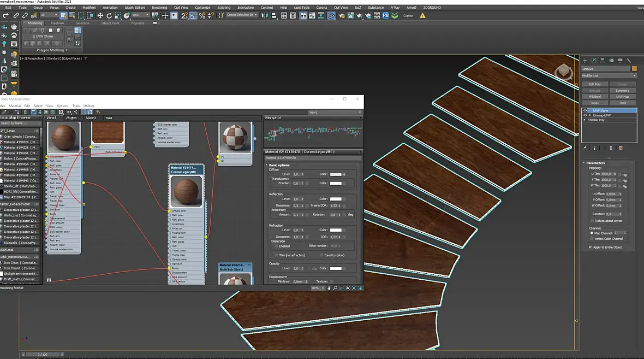Screen dimensions: 644x359
Task: Open the Modify tab in command panel
Action: pos(594,60)
